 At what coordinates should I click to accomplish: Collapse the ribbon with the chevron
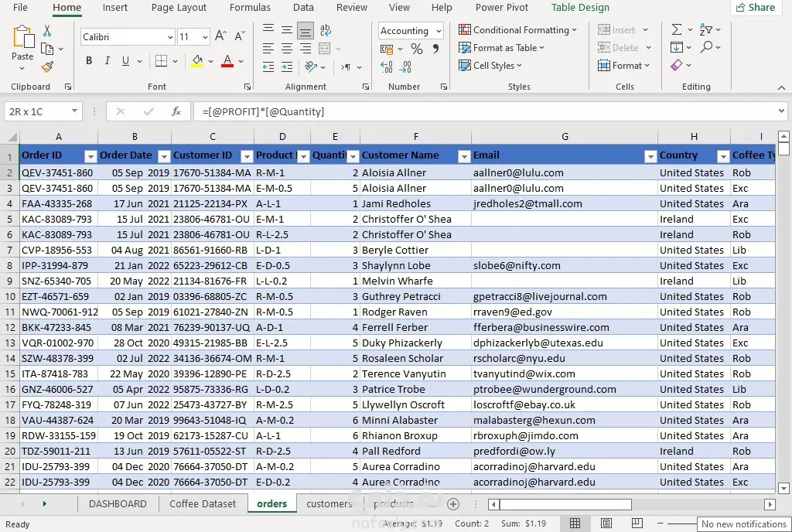pyautogui.click(x=781, y=87)
